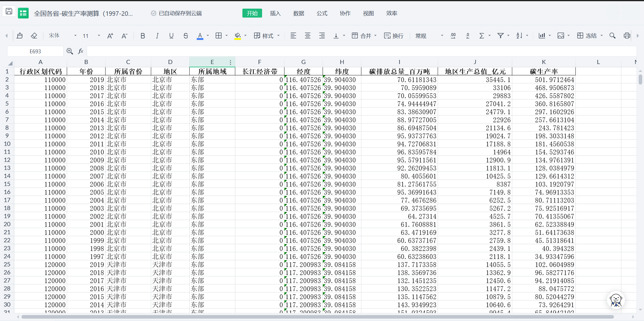Viewport: 644px width, 321px height.
Task: Open the 宋体 font family dropdown
Action: 63,36
